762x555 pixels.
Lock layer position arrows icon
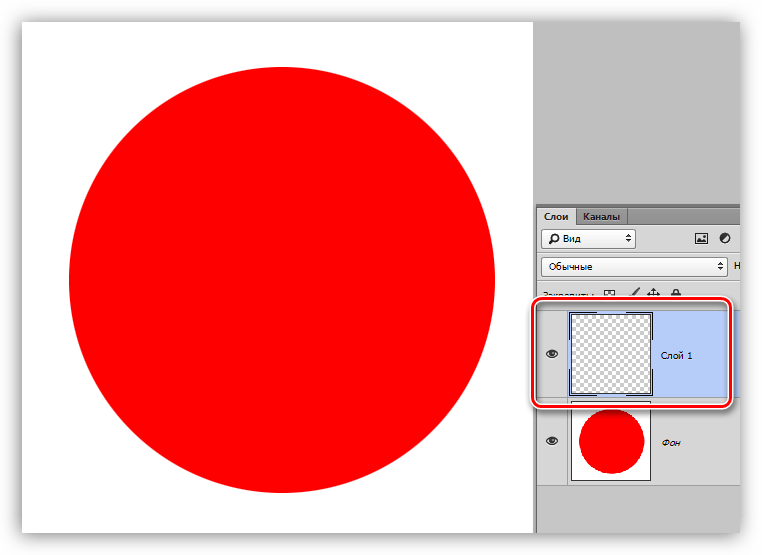point(653,292)
